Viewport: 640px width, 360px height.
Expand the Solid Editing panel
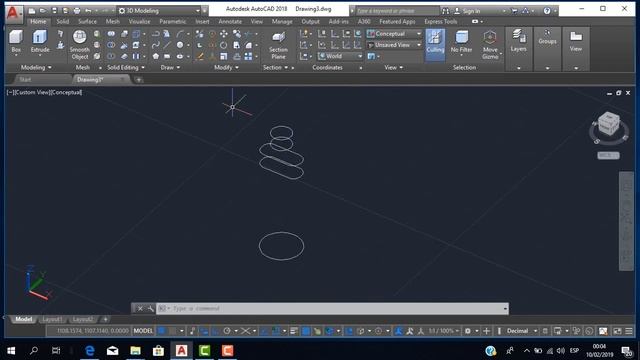pyautogui.click(x=126, y=67)
